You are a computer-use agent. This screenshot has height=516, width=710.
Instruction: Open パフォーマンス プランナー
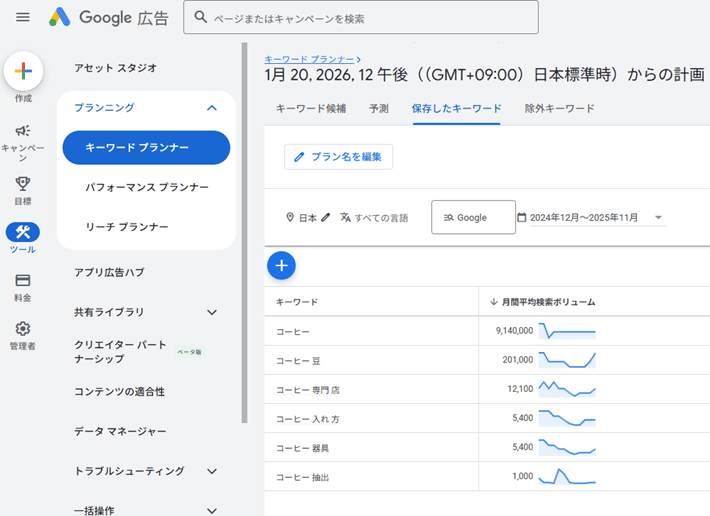click(x=147, y=187)
